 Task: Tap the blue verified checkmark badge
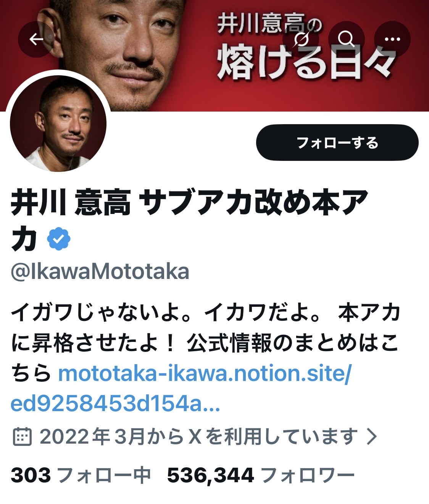pyautogui.click(x=59, y=239)
